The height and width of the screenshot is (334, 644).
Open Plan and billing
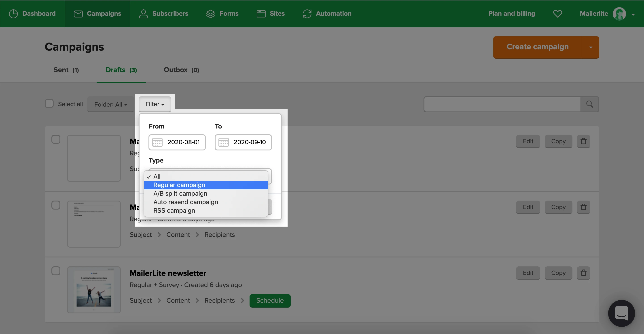tap(511, 13)
